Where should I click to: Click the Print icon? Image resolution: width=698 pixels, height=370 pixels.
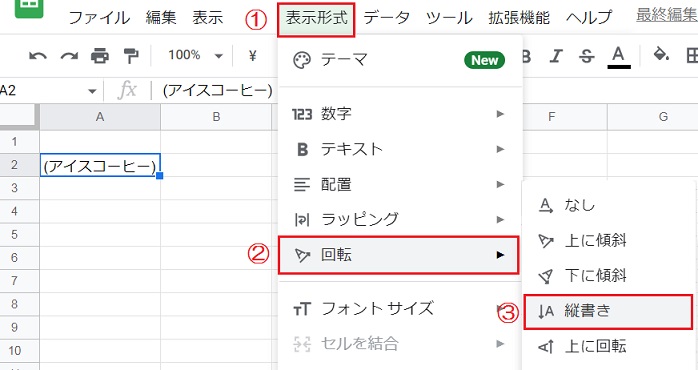click(x=100, y=56)
